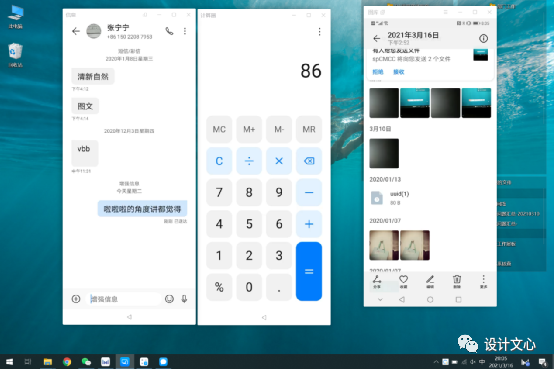Tap the emoji icon in message bar
The height and width of the screenshot is (369, 554).
point(170,299)
